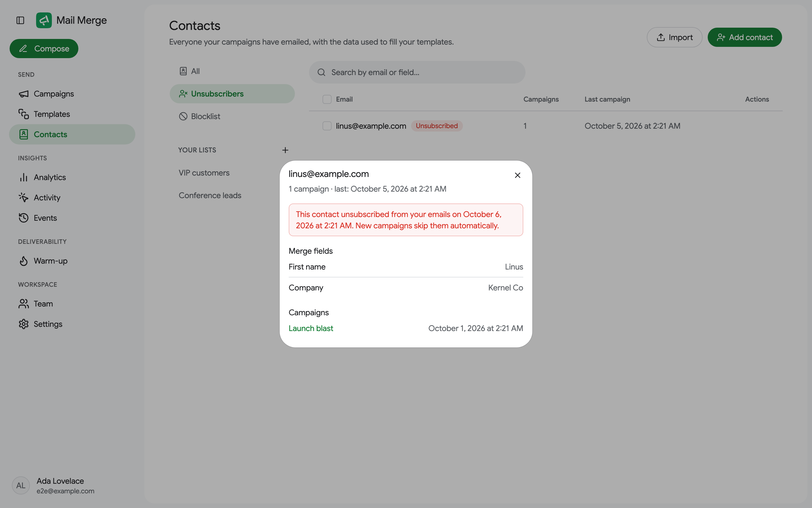Click the Activity cursor icon
Screen dimensions: 812x508
23,198
